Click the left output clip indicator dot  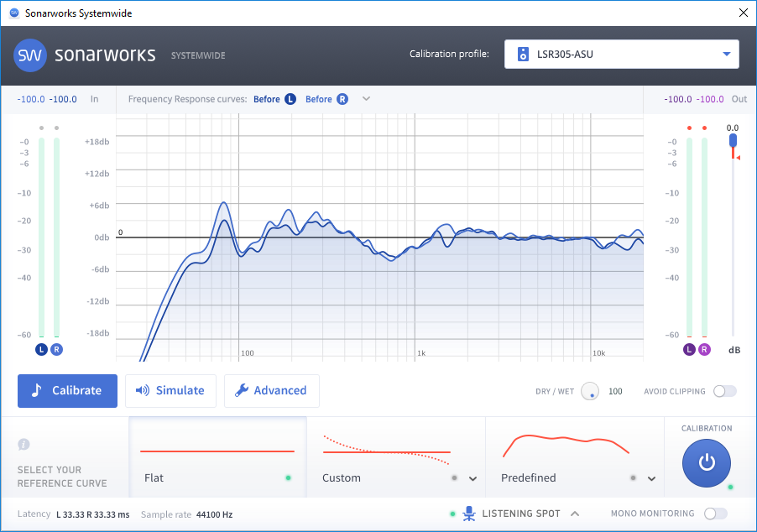(x=689, y=128)
